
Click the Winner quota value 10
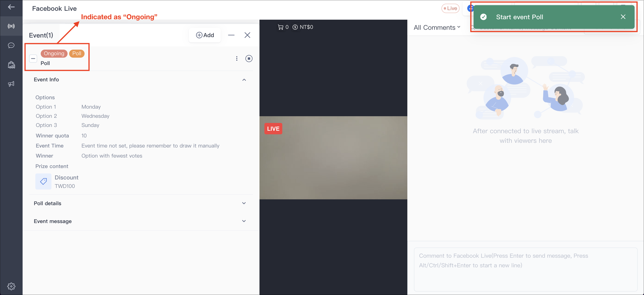(84, 136)
